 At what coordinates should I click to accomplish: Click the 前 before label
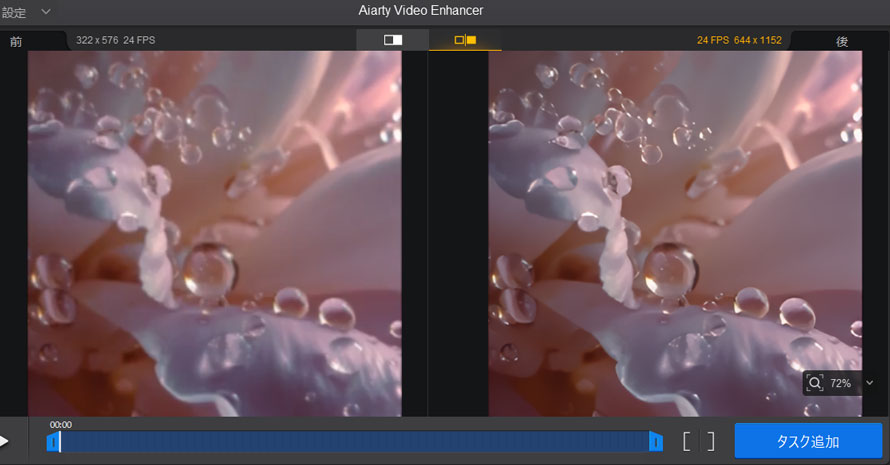tap(16, 41)
